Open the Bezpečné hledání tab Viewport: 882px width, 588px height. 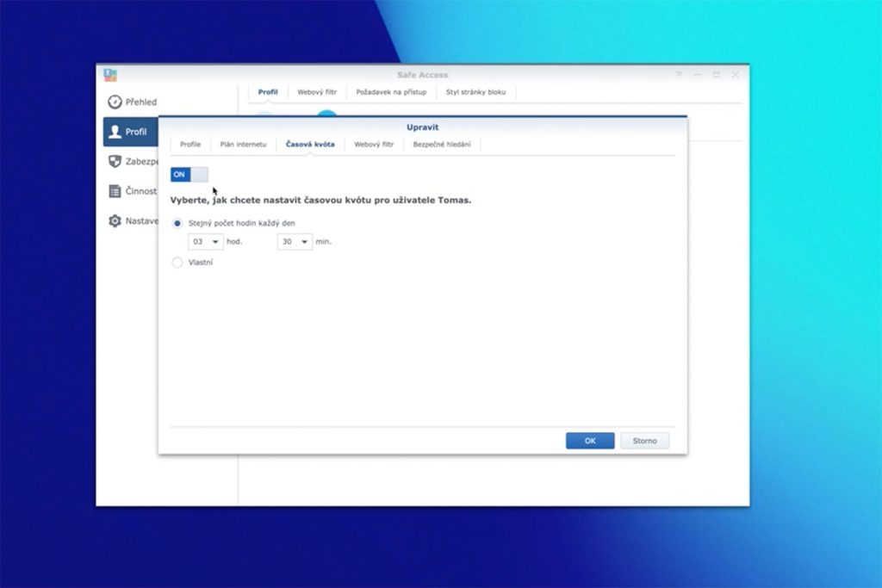pos(442,145)
